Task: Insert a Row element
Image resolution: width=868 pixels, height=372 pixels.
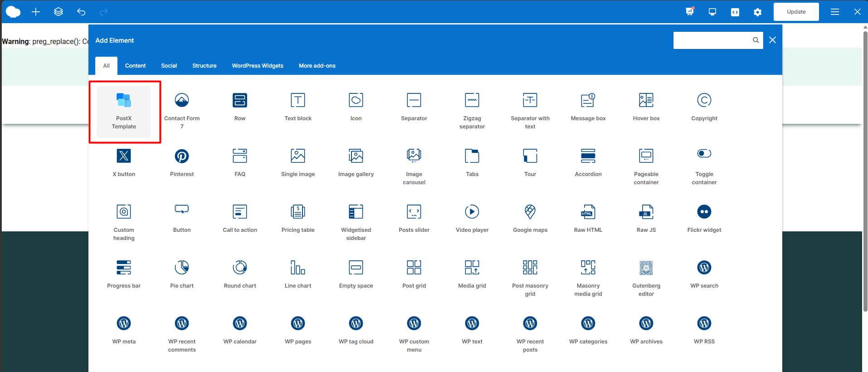Action: pyautogui.click(x=240, y=108)
